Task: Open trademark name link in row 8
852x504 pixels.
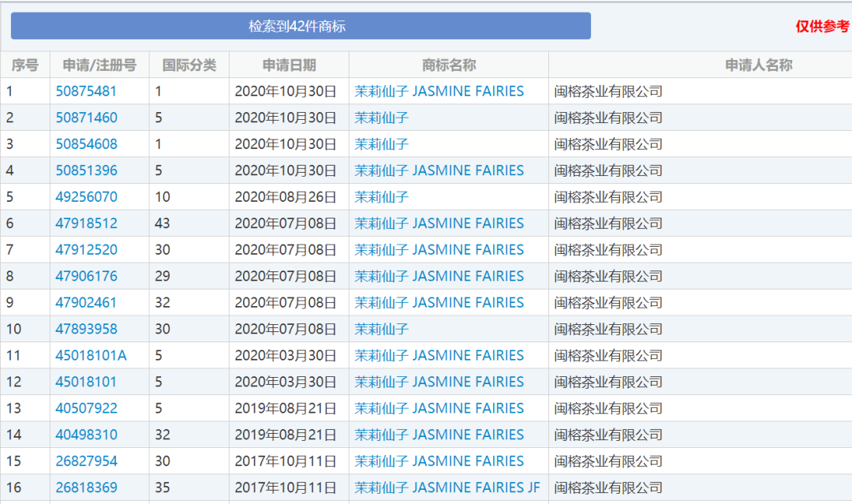Action: [439, 276]
